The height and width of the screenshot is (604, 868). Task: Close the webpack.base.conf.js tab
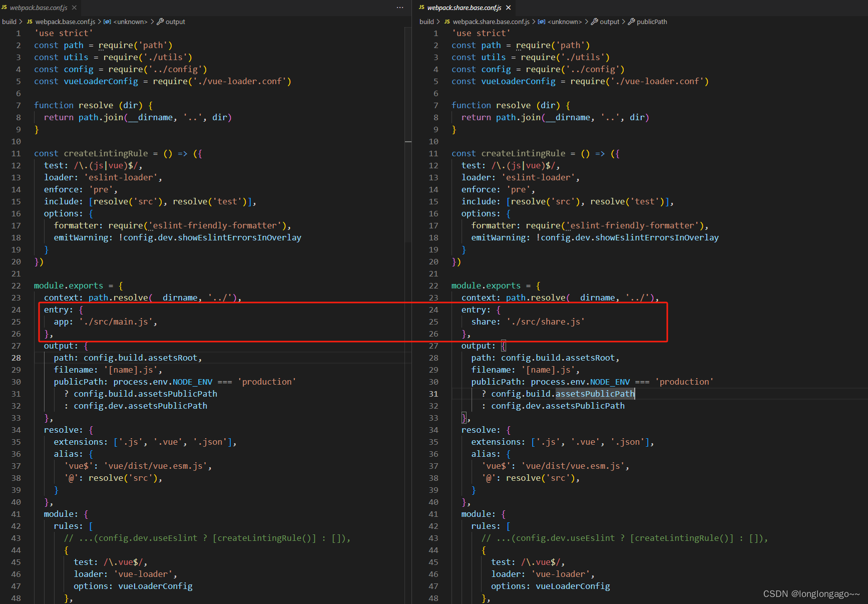coord(74,8)
